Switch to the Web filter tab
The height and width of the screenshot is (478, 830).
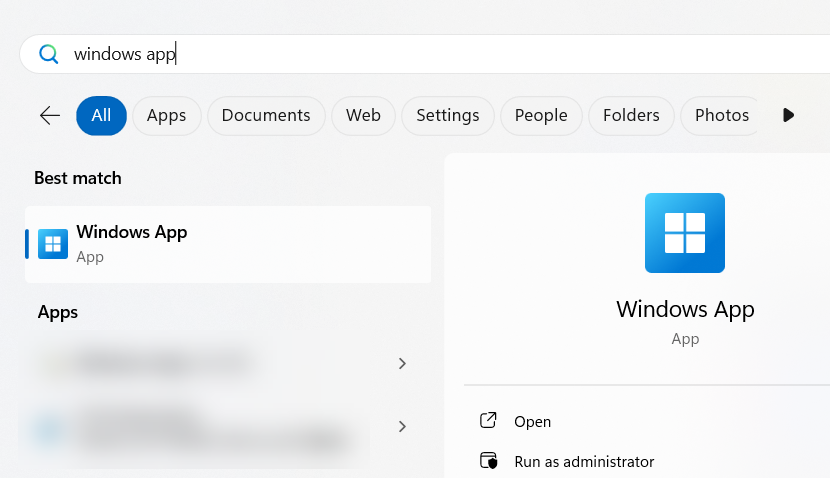(363, 115)
